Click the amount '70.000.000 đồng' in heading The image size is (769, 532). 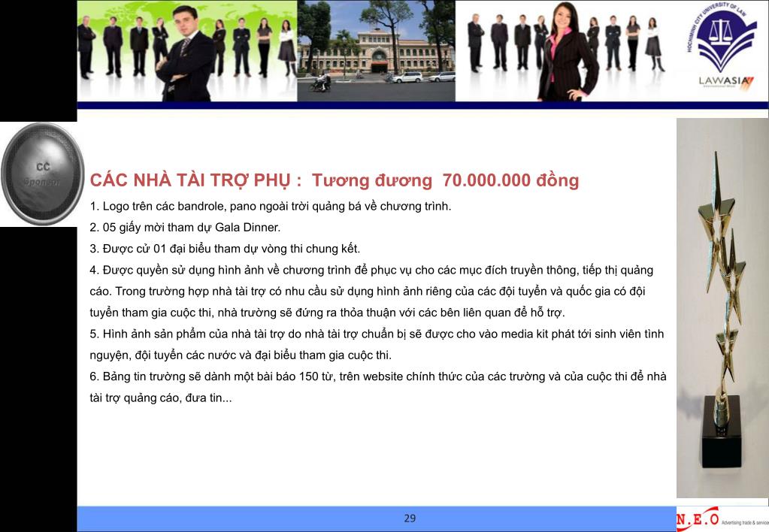[510, 180]
